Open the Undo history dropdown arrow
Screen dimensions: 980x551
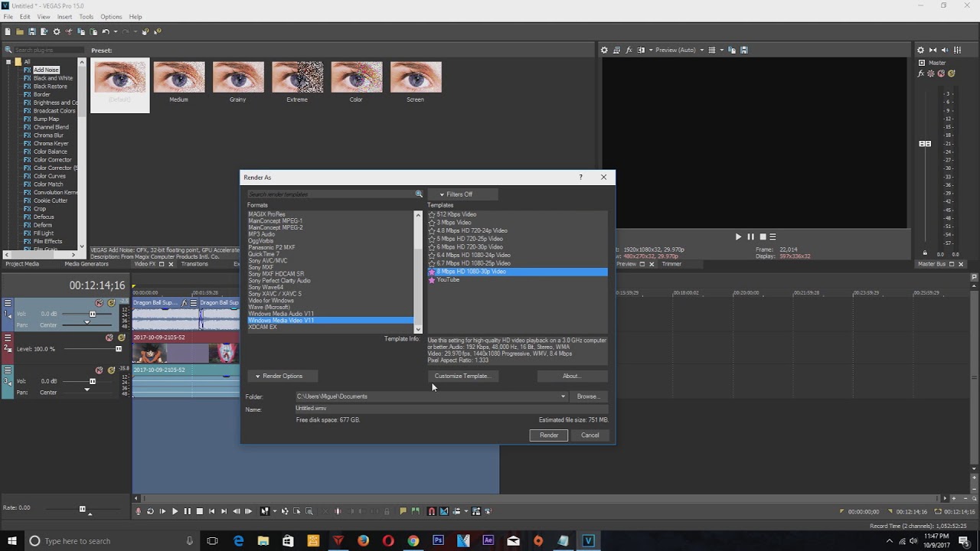coord(115,31)
